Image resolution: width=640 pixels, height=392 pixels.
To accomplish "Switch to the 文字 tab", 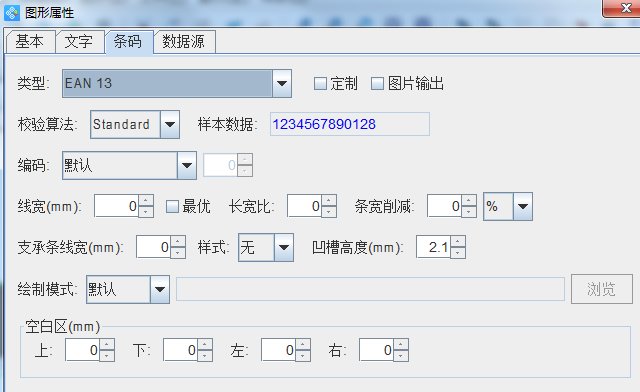I will (x=79, y=42).
